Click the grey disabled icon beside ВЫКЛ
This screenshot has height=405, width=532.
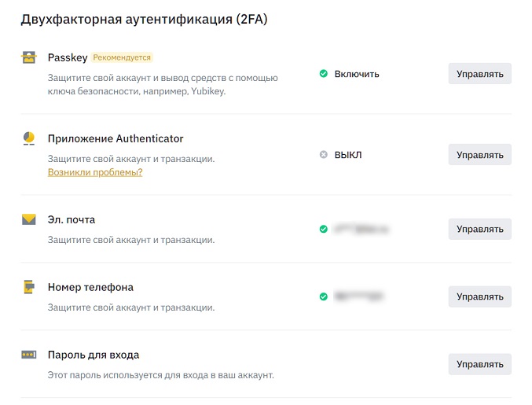(323, 155)
